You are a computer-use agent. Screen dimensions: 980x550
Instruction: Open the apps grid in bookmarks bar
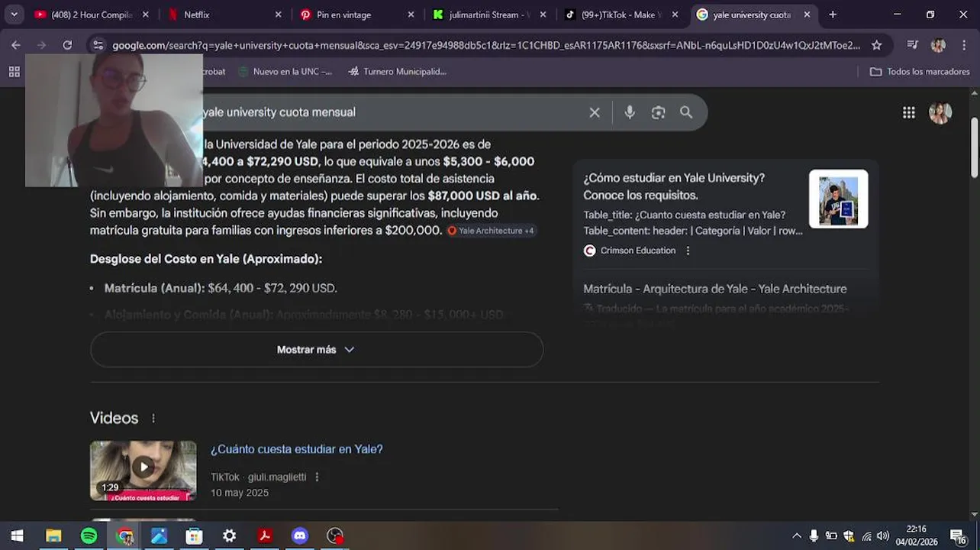14,72
